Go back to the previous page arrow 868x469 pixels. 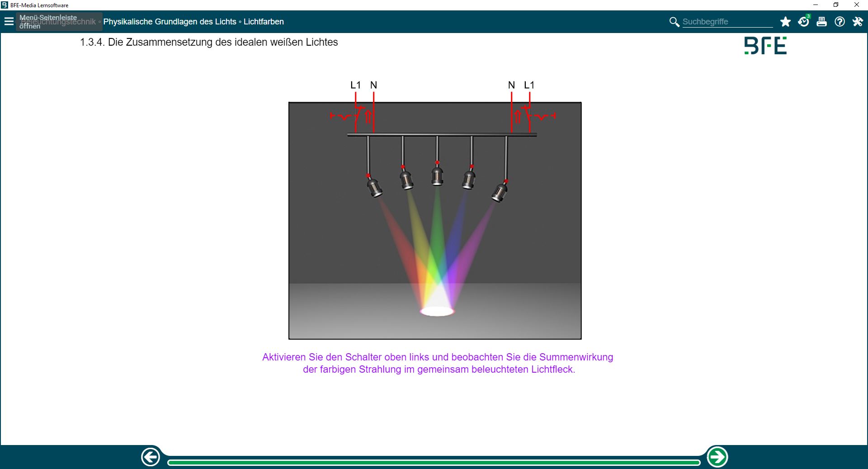[x=151, y=457]
